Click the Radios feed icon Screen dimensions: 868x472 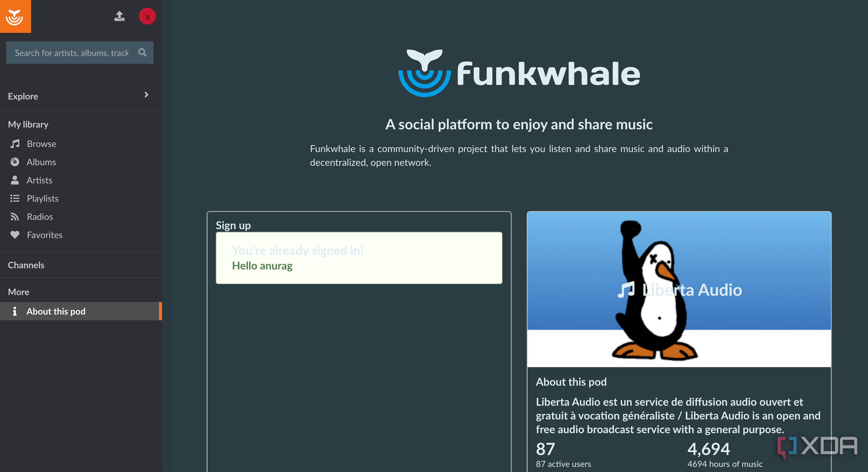(x=15, y=217)
